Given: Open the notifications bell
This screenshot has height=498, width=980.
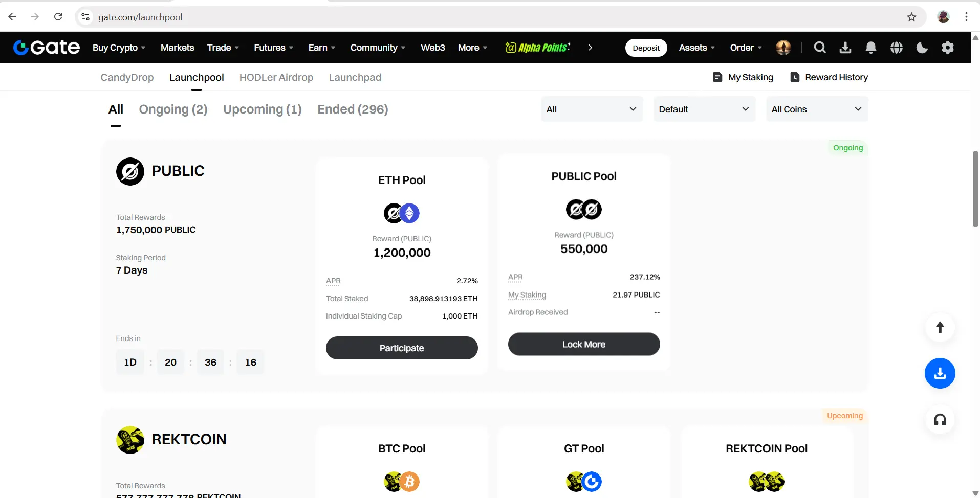Looking at the screenshot, I should (x=871, y=48).
